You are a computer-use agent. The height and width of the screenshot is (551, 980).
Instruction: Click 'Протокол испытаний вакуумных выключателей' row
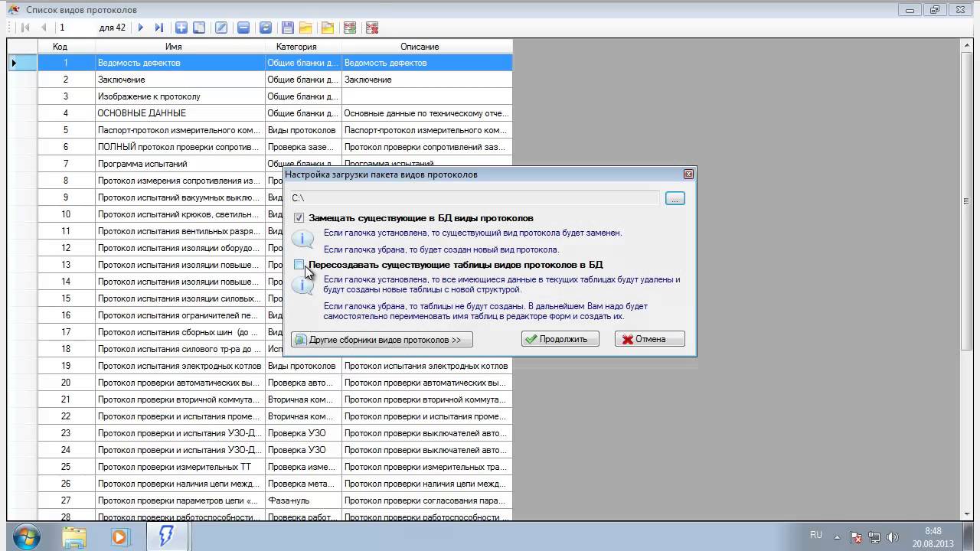coord(180,197)
